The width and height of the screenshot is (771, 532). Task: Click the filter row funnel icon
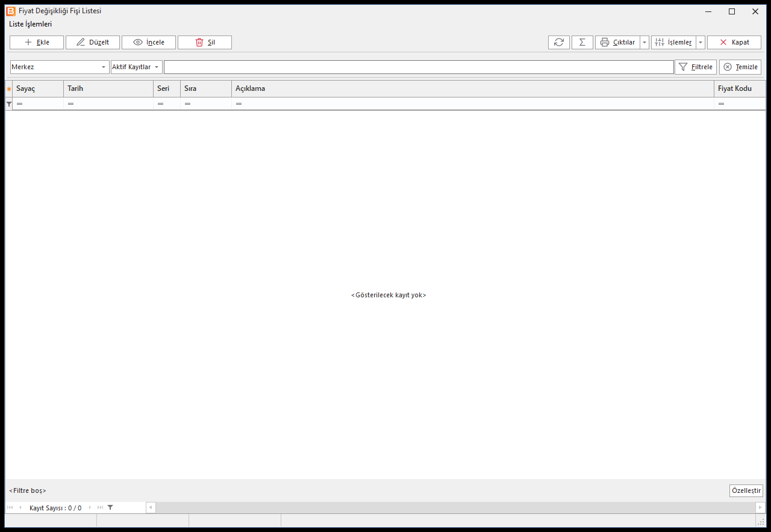(x=9, y=104)
